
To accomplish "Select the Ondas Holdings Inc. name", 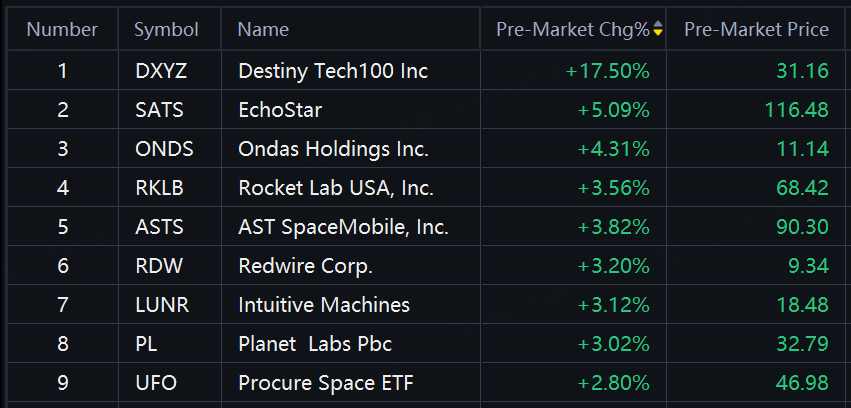I will tap(333, 149).
